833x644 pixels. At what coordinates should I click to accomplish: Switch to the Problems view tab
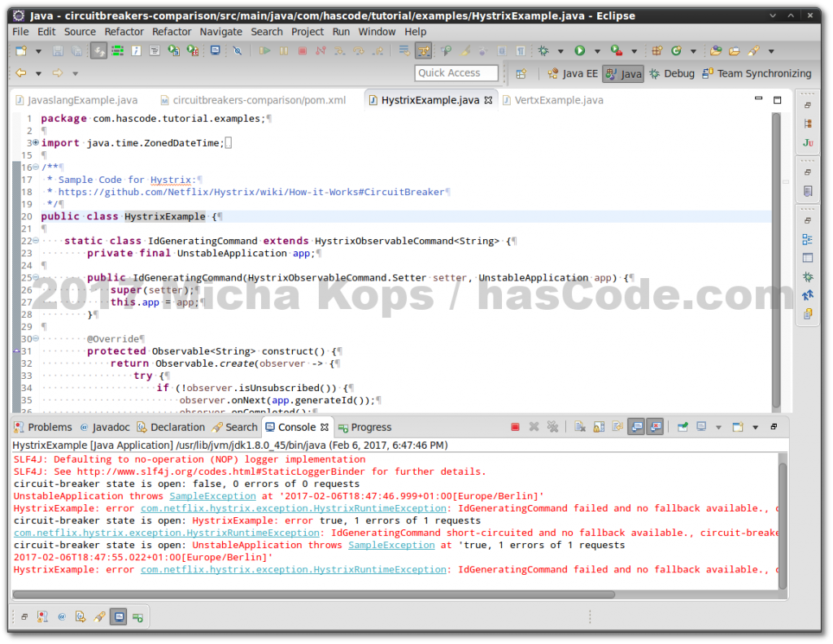pyautogui.click(x=43, y=427)
